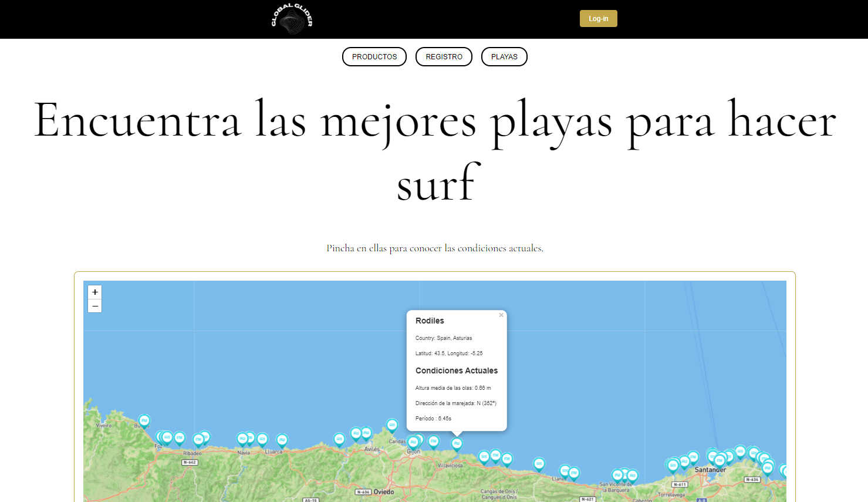Click the N-642 road shield
The width and height of the screenshot is (868, 502).
coord(190,463)
